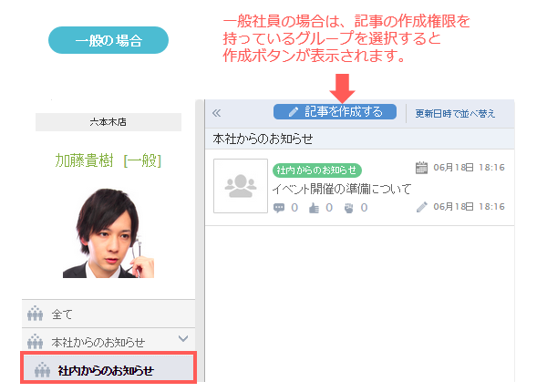Screen dimensions: 547x392
Task: Click the 本社からのお知らせ list heading
Action: coord(263,139)
